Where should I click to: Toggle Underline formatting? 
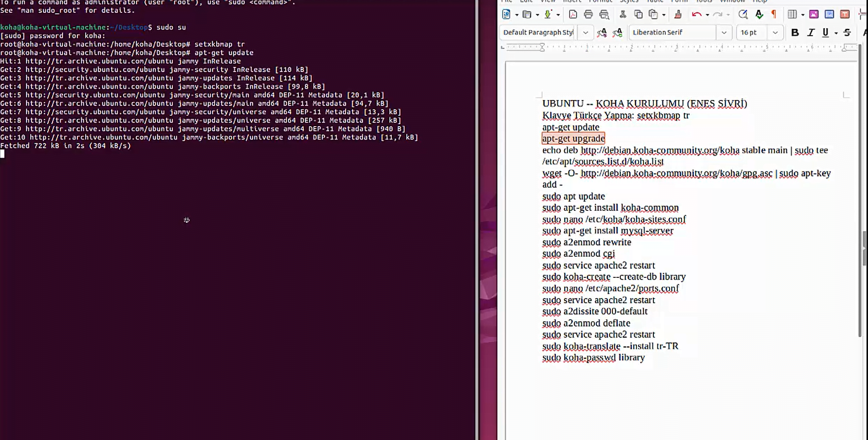coord(825,33)
